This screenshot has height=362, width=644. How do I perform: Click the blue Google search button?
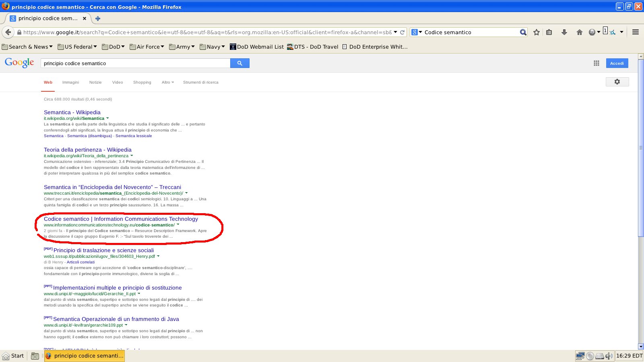240,63
